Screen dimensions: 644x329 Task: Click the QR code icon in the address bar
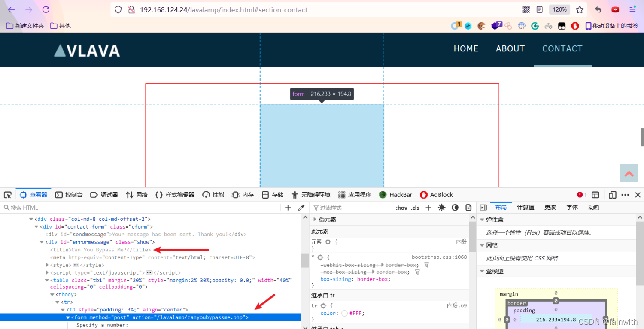[526, 9]
